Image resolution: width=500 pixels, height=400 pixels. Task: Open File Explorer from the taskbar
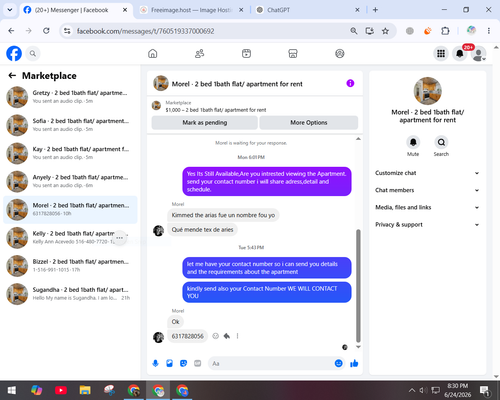click(85, 390)
